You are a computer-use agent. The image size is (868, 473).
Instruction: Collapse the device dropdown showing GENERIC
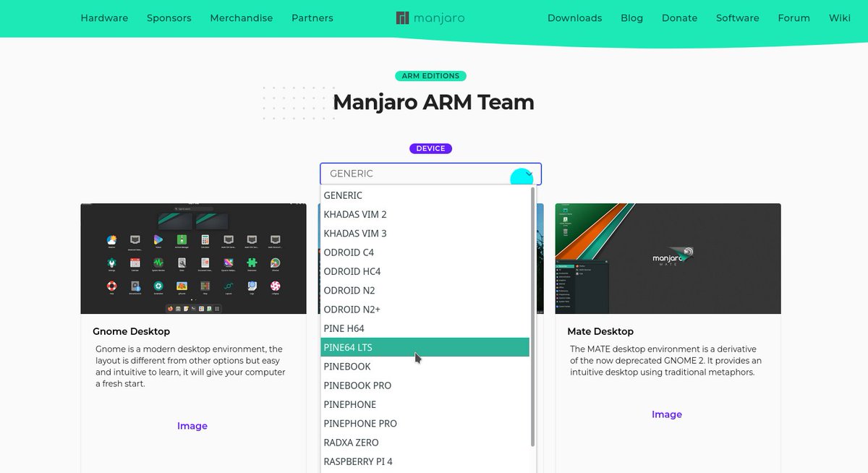click(x=430, y=174)
